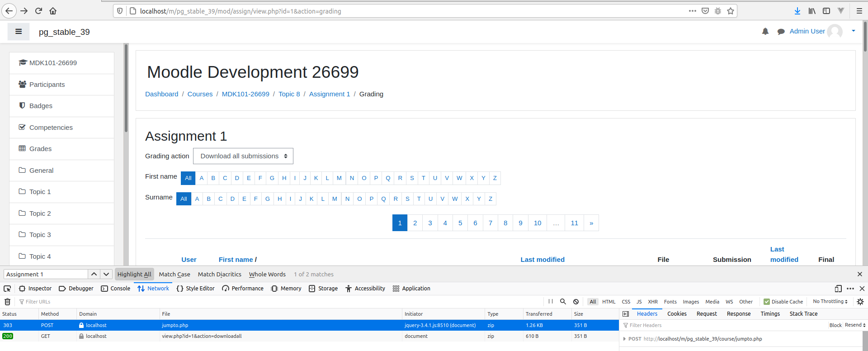Expand the POST jumpto.php request URL details
Image resolution: width=868 pixels, height=351 pixels.
click(625, 339)
